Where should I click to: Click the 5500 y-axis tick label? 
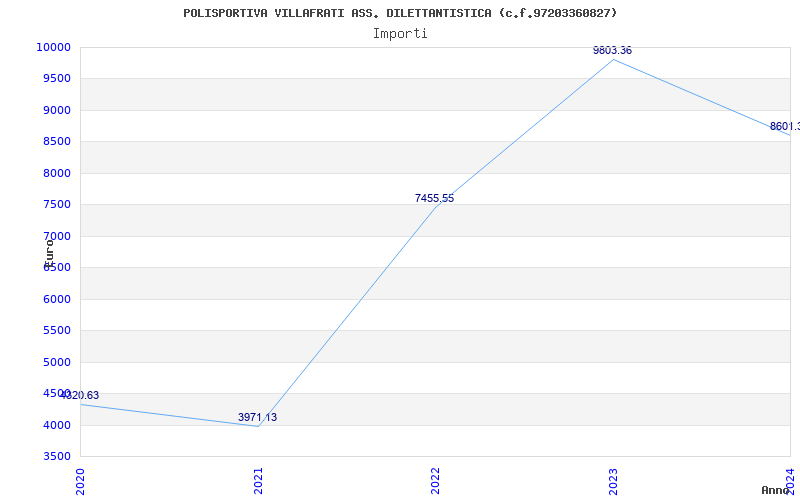(x=57, y=331)
